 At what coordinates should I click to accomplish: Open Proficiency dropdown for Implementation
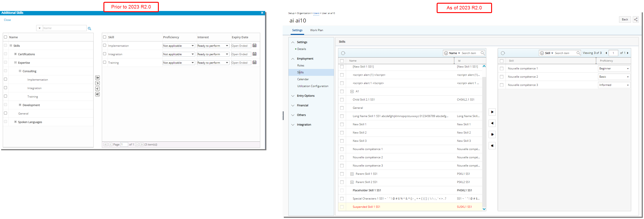point(179,46)
